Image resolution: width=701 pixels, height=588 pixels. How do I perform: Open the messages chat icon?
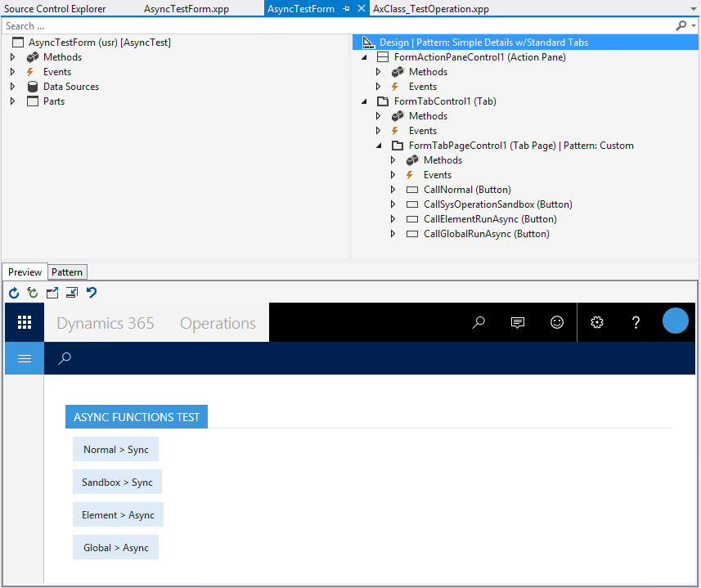click(518, 323)
